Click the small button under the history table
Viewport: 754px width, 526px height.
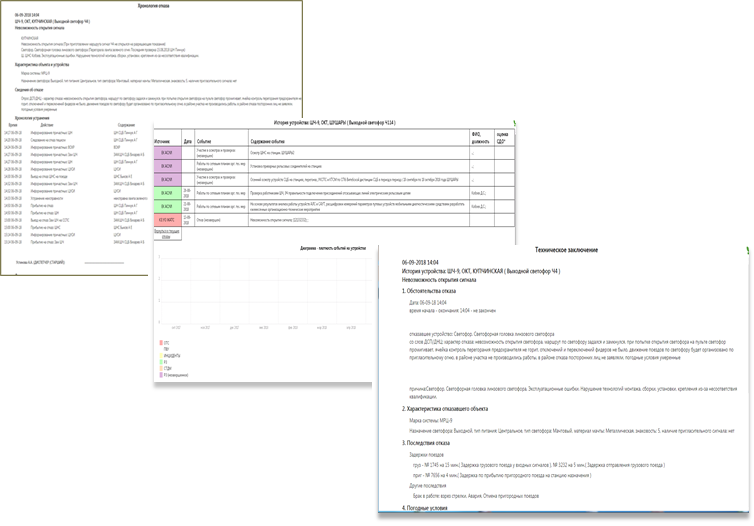[167, 234]
